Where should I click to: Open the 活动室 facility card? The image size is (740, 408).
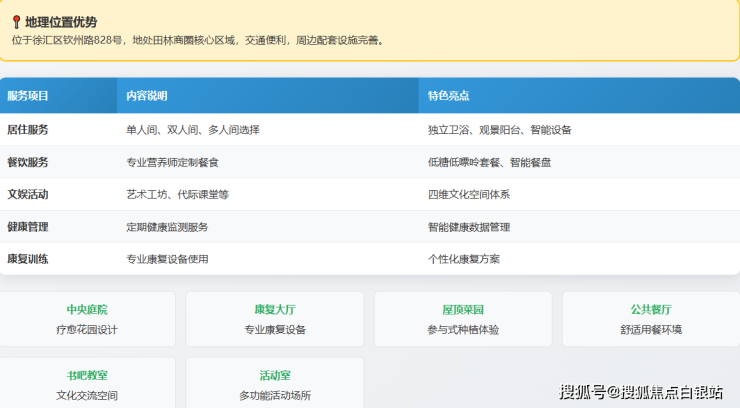(275, 384)
